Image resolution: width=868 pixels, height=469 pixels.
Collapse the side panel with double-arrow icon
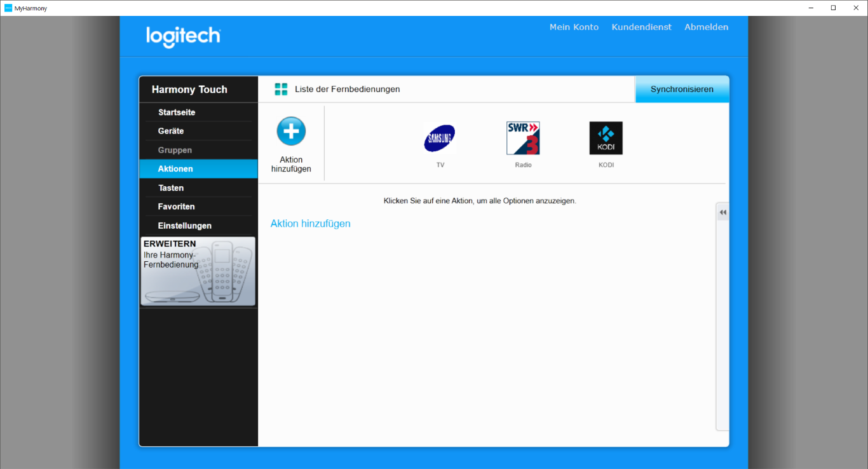(x=722, y=212)
